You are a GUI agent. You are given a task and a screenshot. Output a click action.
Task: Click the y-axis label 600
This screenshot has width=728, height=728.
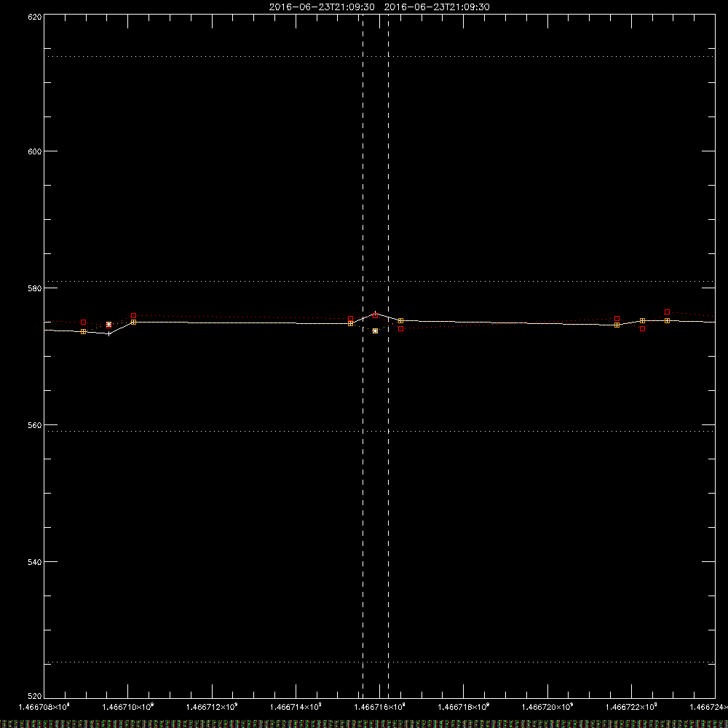(x=35, y=151)
